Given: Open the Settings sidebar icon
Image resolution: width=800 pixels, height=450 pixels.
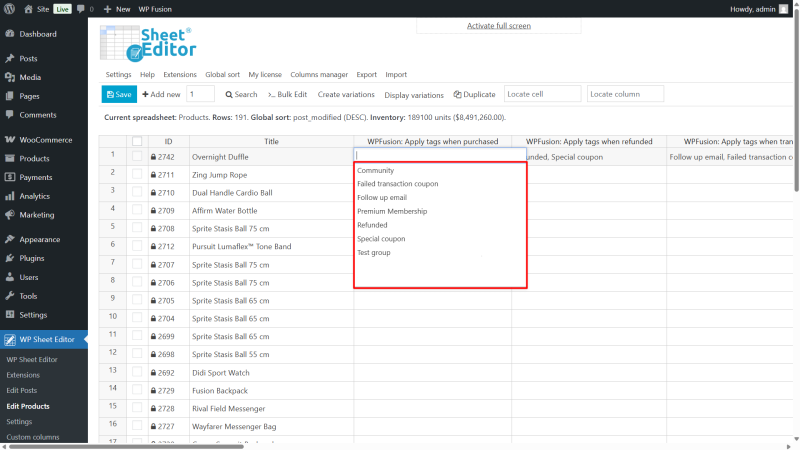Looking at the screenshot, I should pos(10,315).
